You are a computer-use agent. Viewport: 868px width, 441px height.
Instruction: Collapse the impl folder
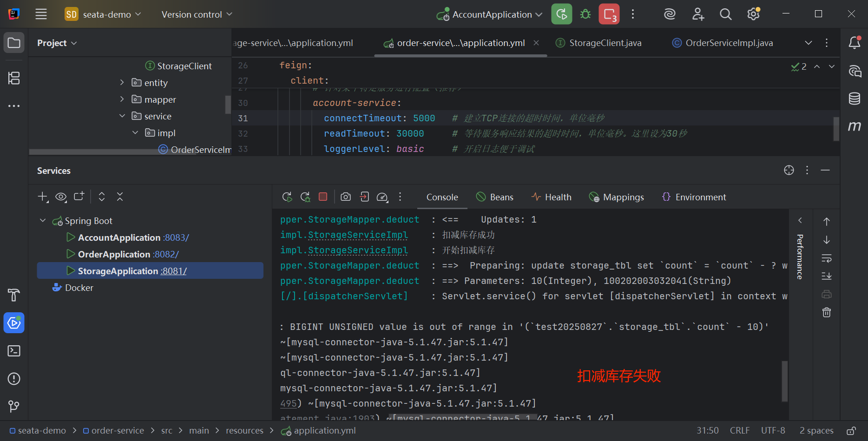pos(135,133)
